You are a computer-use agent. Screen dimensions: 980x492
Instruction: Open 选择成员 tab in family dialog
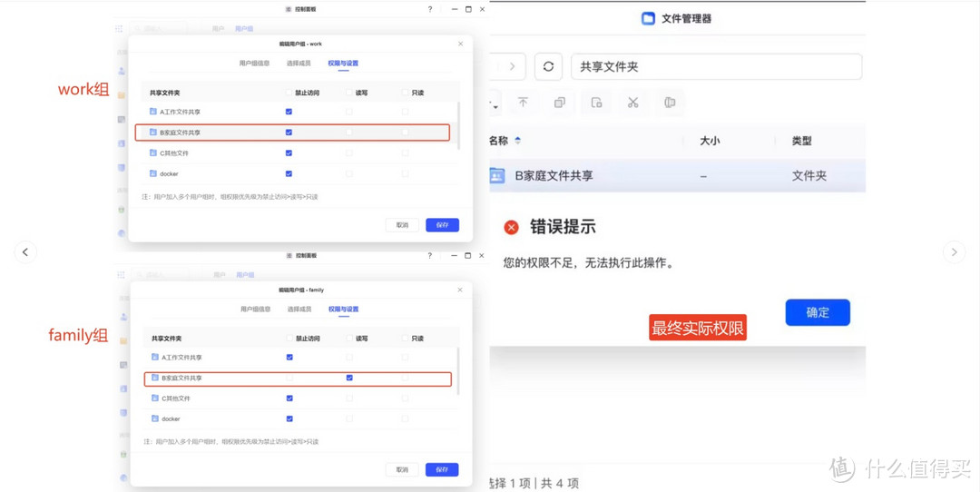click(299, 309)
